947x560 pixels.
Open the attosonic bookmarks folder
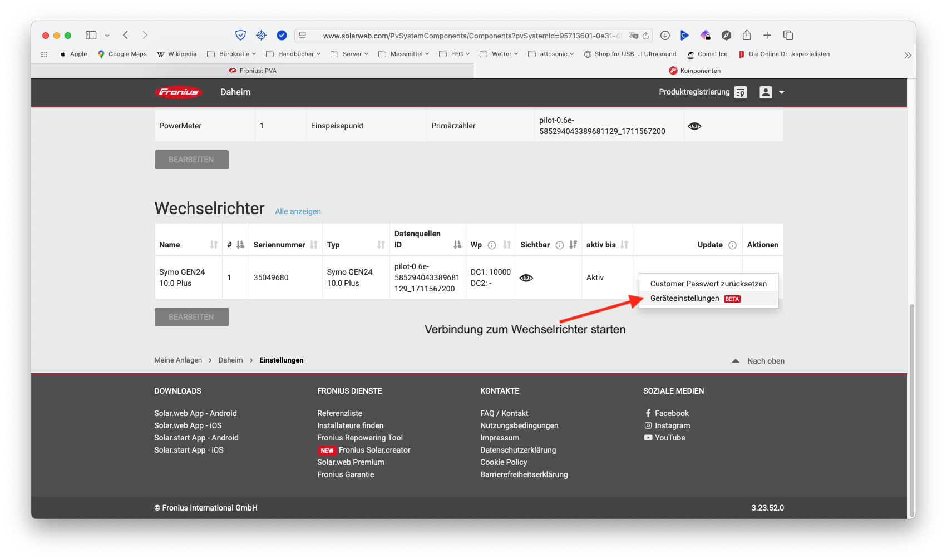click(551, 54)
